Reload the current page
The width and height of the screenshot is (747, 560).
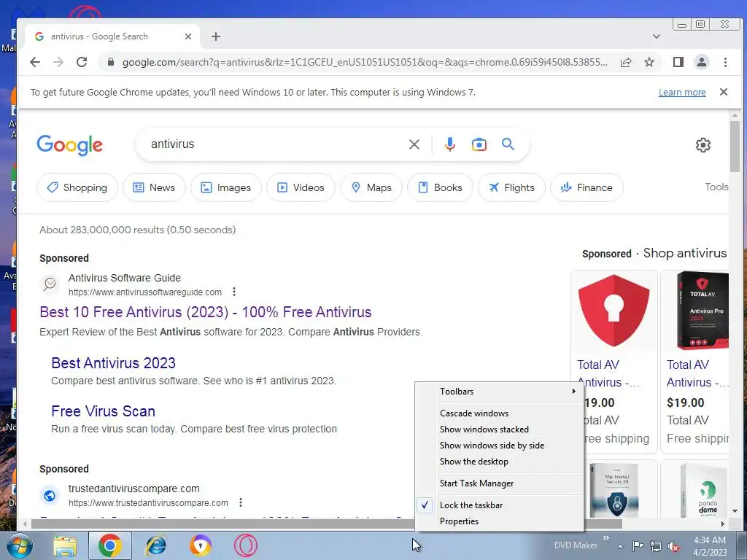coord(82,62)
